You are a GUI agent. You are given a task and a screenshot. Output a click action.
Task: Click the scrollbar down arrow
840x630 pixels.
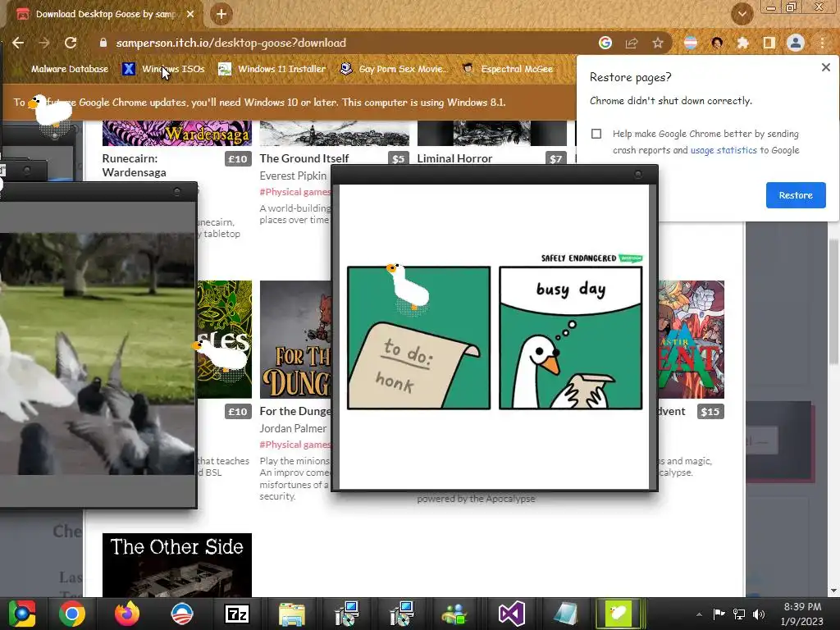pos(833,591)
